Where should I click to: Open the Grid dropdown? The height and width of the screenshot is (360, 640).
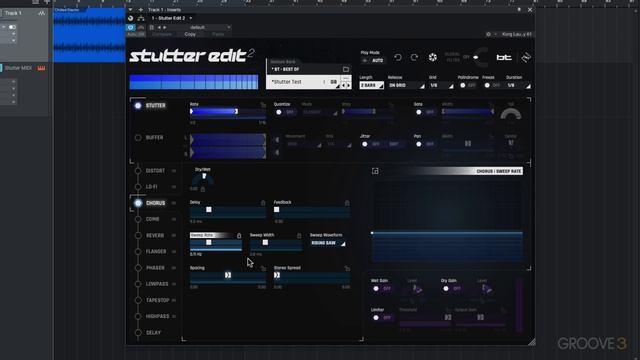click(441, 85)
